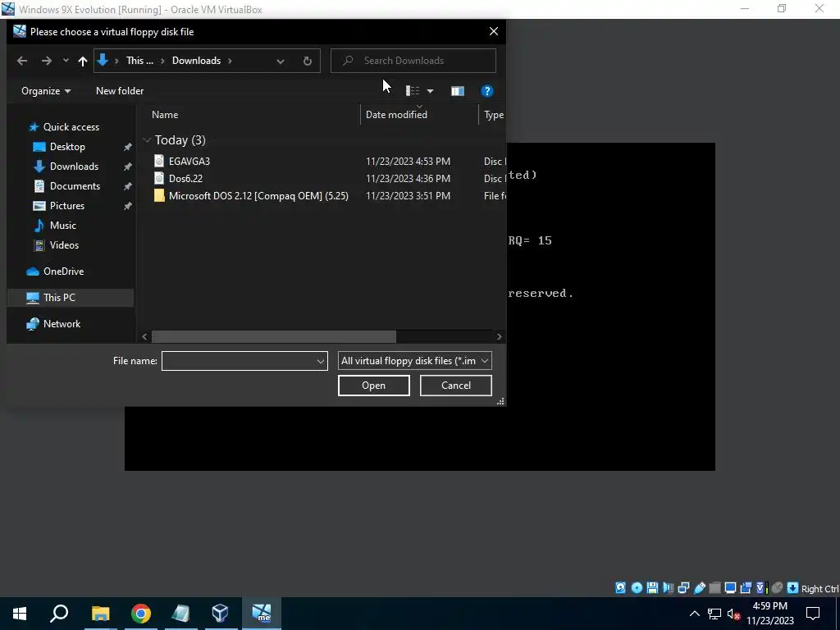This screenshot has height=630, width=840.
Task: Click the shared folders indicator in VirtualBox status bar
Action: click(x=714, y=587)
